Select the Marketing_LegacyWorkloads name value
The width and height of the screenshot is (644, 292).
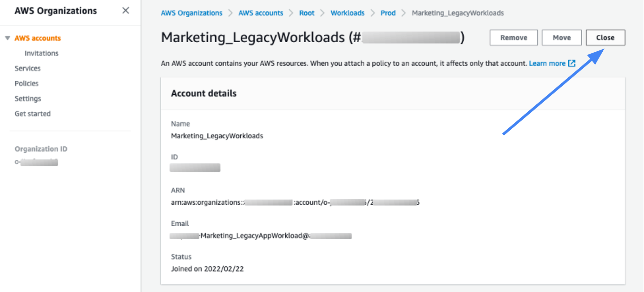(x=217, y=136)
